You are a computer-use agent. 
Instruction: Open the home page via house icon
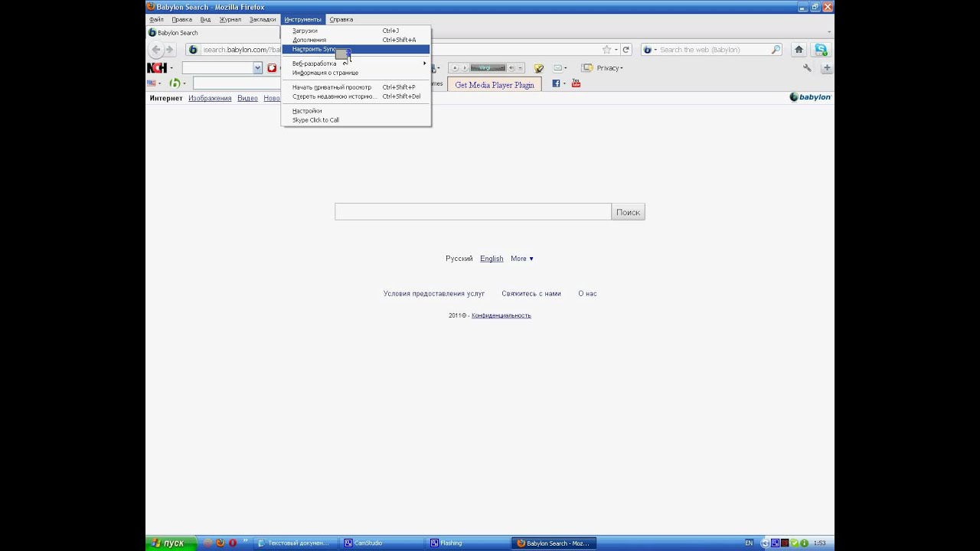799,50
